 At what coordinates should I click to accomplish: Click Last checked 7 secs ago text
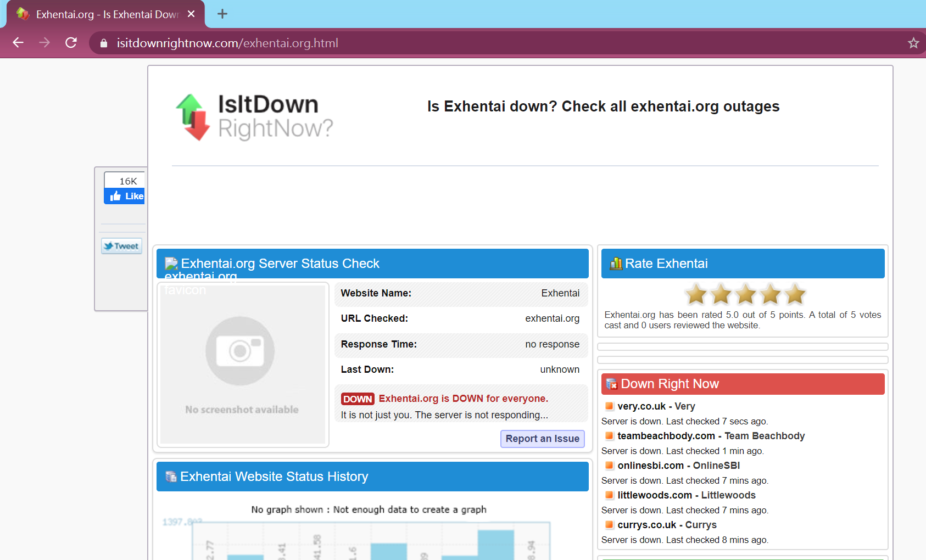(x=717, y=421)
